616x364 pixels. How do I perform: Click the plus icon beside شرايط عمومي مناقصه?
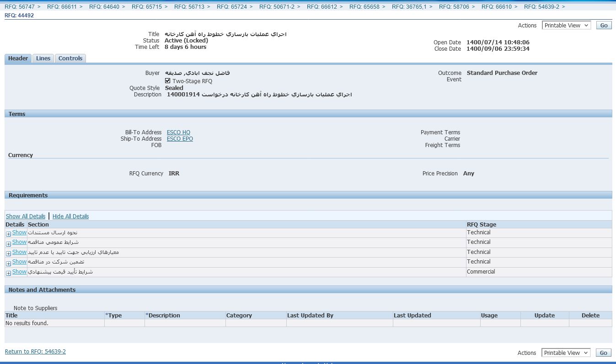(x=8, y=244)
